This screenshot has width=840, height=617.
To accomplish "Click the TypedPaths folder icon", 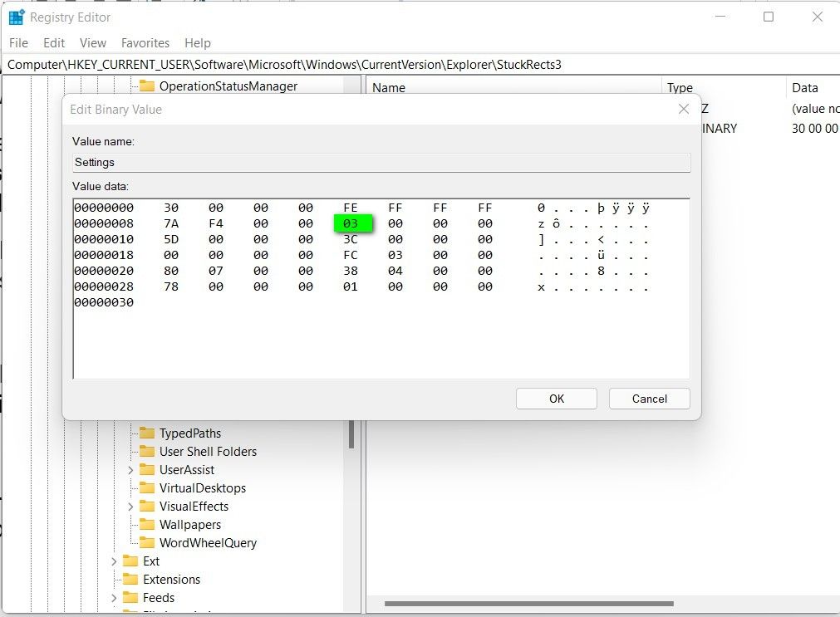I will (x=149, y=433).
